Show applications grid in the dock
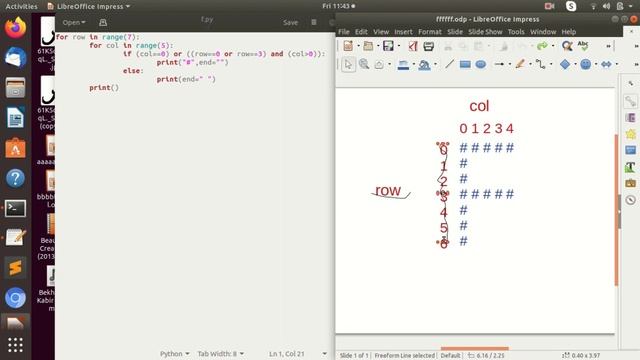The image size is (640, 360). coord(16,345)
